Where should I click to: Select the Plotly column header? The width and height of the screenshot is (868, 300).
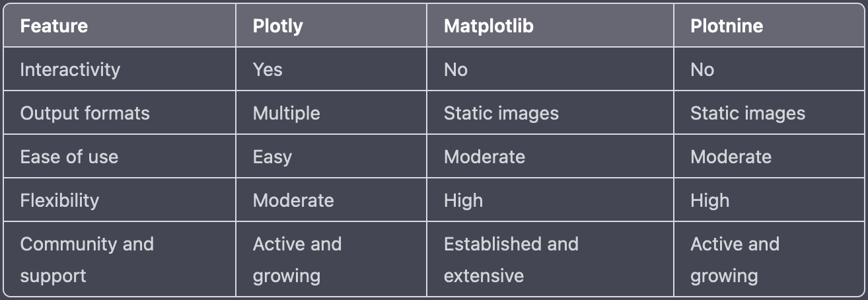coord(331,26)
